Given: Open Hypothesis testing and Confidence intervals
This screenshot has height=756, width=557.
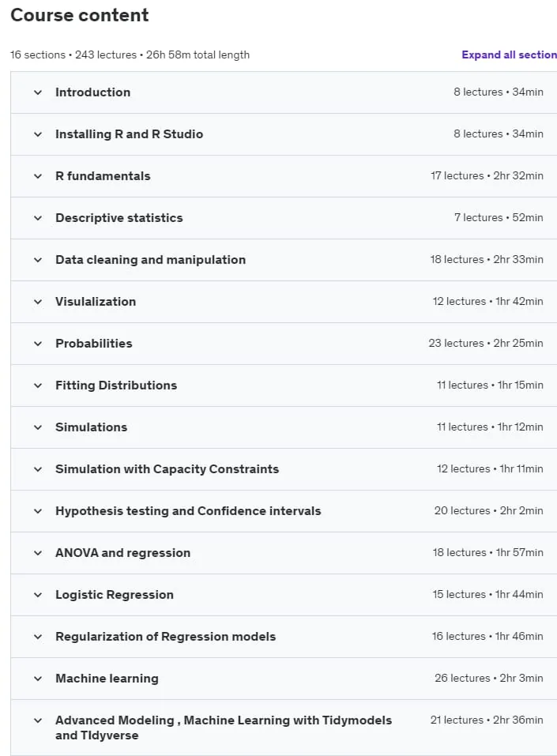Looking at the screenshot, I should (x=188, y=511).
